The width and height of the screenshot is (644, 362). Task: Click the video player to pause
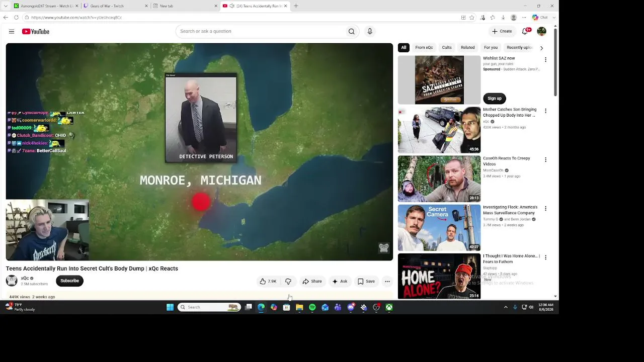199,152
